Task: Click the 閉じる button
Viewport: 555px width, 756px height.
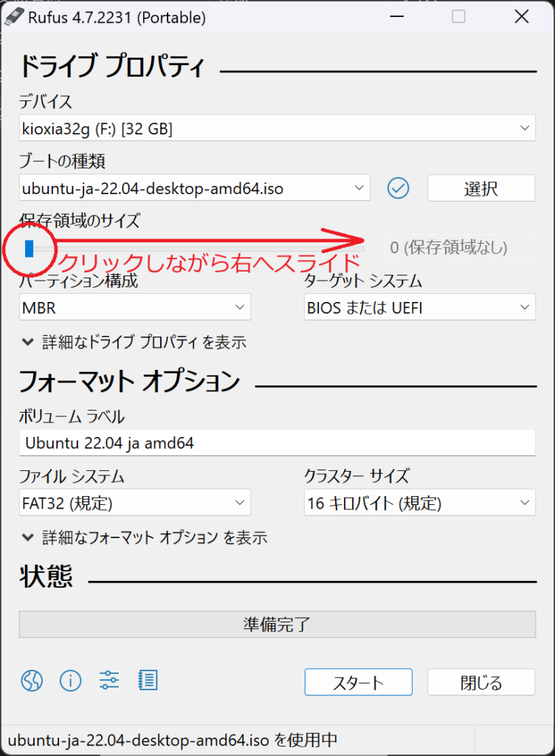Action: point(480,681)
